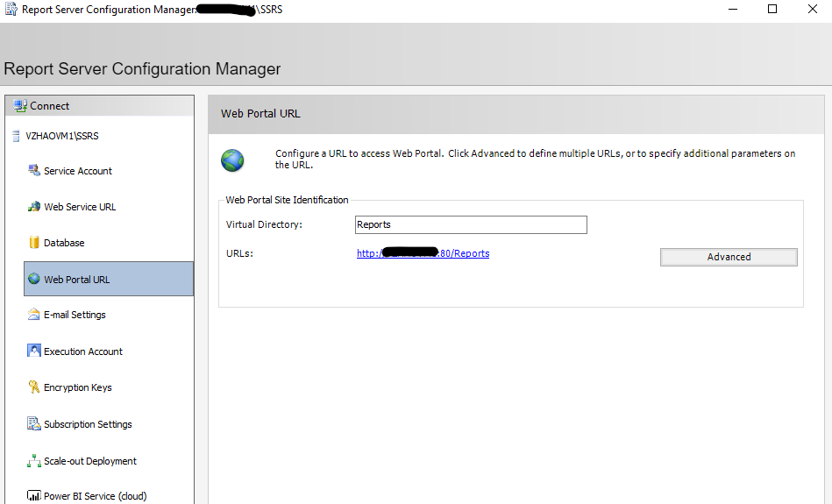Minimize the Configuration Manager window

733,9
